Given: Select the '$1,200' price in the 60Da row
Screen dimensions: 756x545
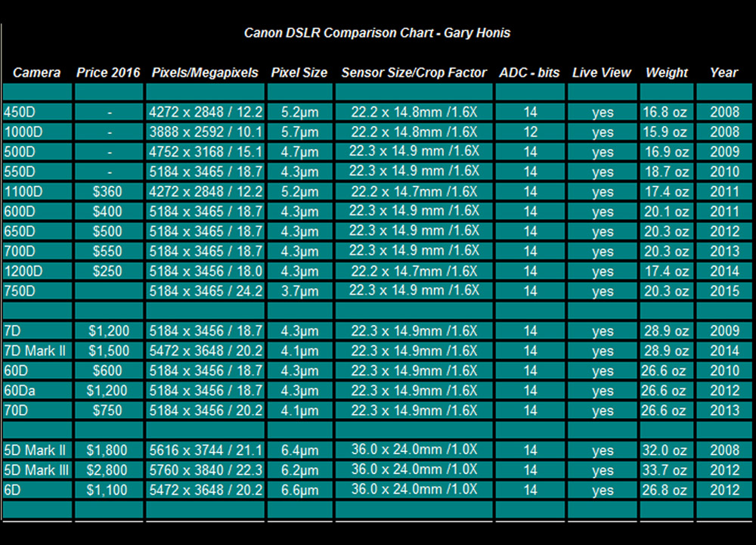Looking at the screenshot, I should tap(109, 390).
